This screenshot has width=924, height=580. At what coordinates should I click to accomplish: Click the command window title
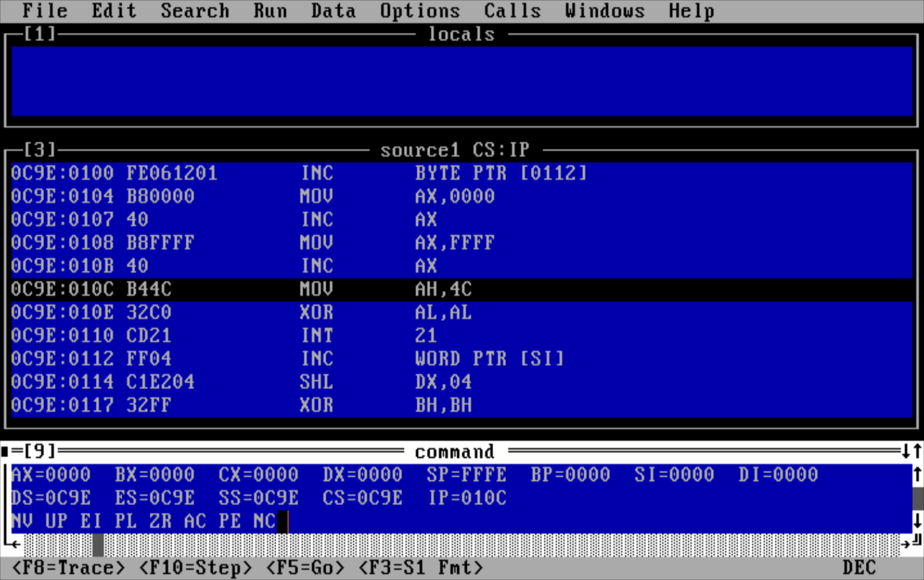coord(455,452)
